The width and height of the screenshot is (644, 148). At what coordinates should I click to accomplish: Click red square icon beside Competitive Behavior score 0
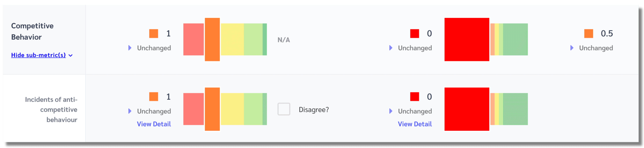click(x=414, y=33)
